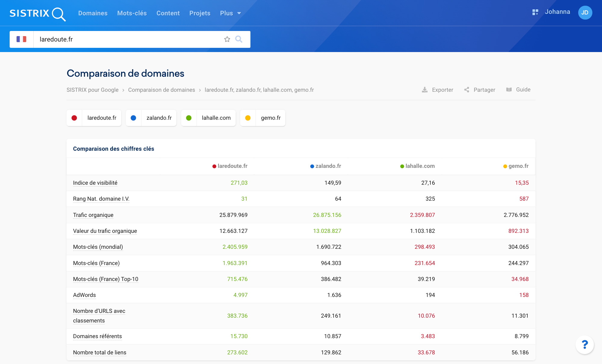Click the SISTRIX logo
602x364 pixels.
(x=38, y=14)
